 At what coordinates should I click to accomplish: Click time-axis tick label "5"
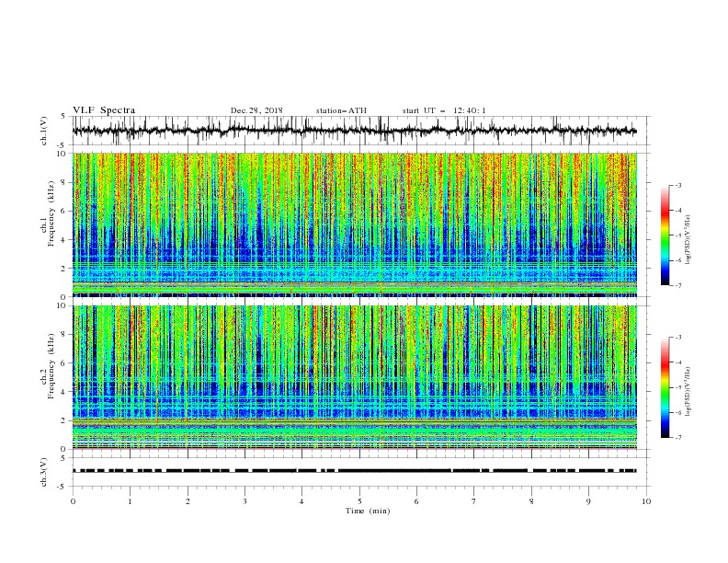[x=359, y=501]
